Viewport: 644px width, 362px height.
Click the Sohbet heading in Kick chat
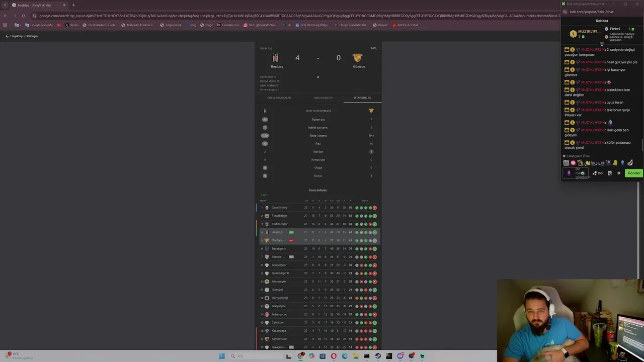coord(602,21)
